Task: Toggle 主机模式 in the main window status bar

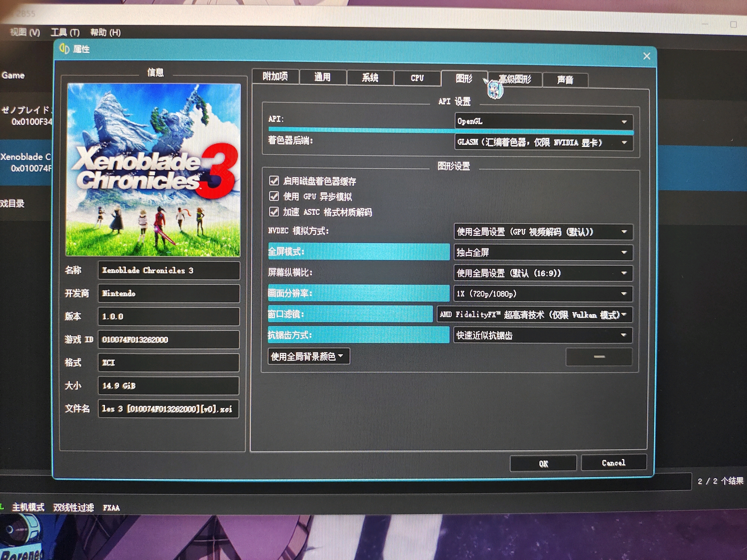Action: tap(28, 507)
